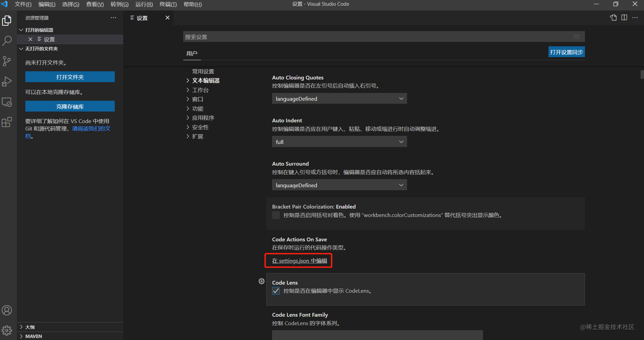Expand the 安全性 settings category
Viewport: 644px width, 340px height.
(x=188, y=127)
